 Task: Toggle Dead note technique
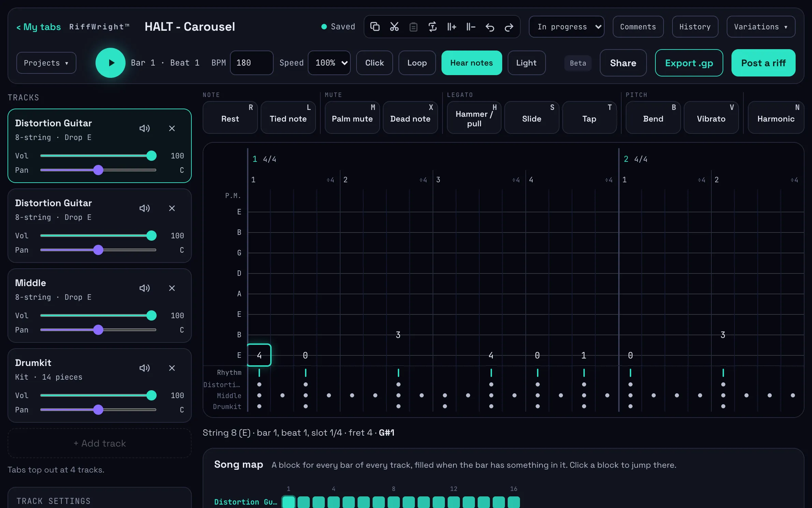pyautogui.click(x=410, y=117)
